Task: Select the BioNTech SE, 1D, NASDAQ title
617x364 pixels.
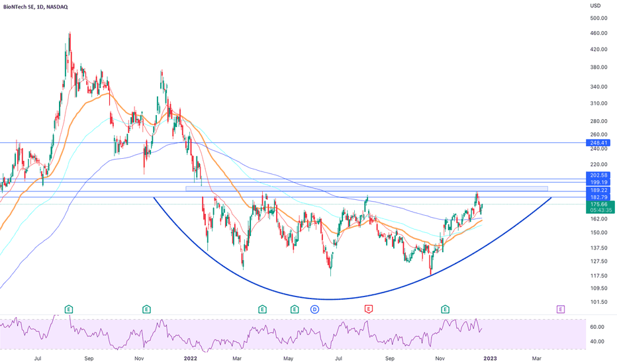Action: tap(35, 7)
